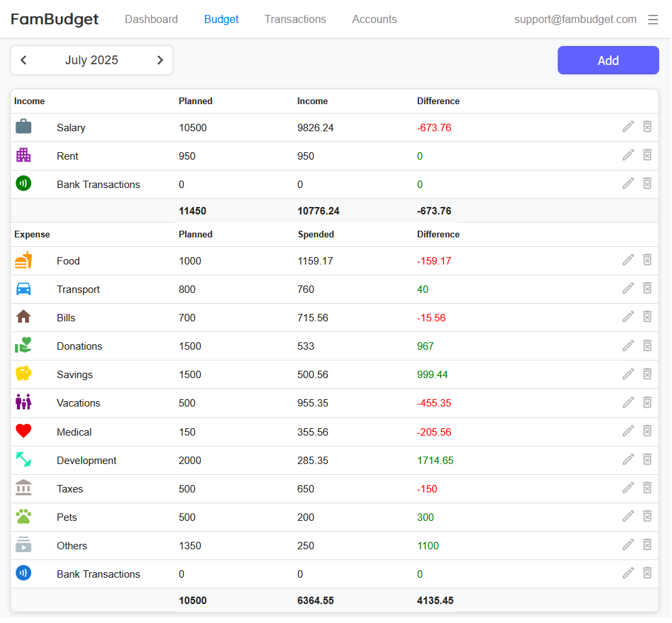Viewport: 672px width, 623px height.
Task: Open the hamburger menu
Action: [653, 20]
